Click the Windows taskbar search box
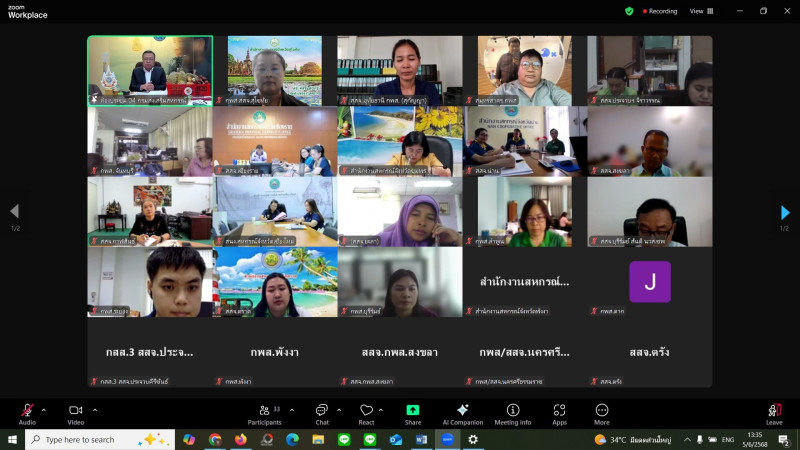This screenshot has width=800, height=450. (95, 439)
